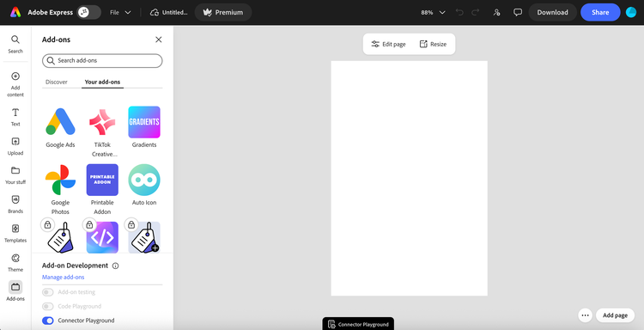Click the undo arrow icon
The height and width of the screenshot is (330, 644).
[x=459, y=12]
